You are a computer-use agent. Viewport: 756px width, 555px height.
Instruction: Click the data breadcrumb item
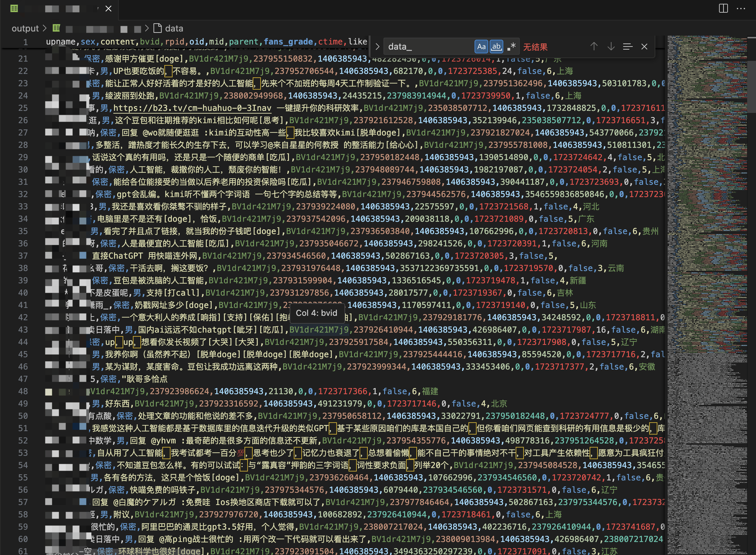click(174, 28)
